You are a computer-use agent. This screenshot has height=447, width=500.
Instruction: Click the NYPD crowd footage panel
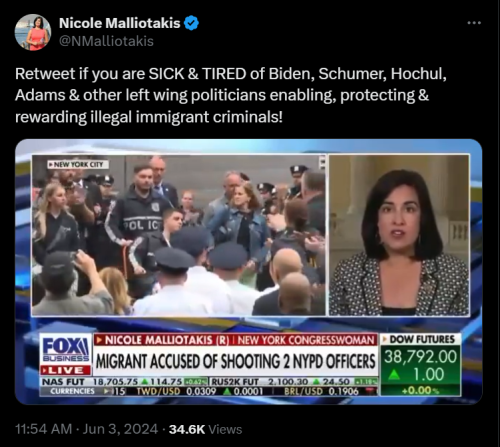(178, 235)
